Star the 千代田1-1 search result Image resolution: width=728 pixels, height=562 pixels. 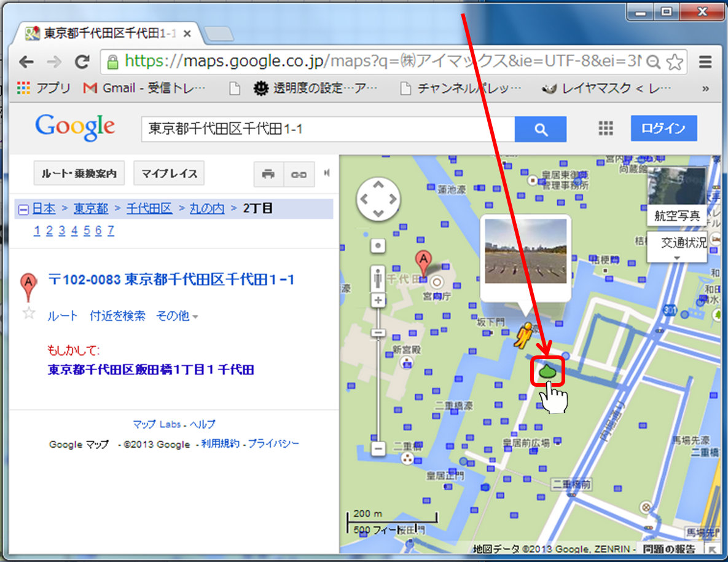[28, 314]
